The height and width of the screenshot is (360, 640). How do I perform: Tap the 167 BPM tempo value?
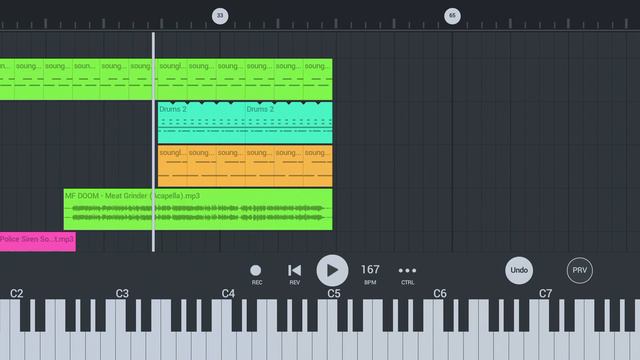pyautogui.click(x=370, y=270)
